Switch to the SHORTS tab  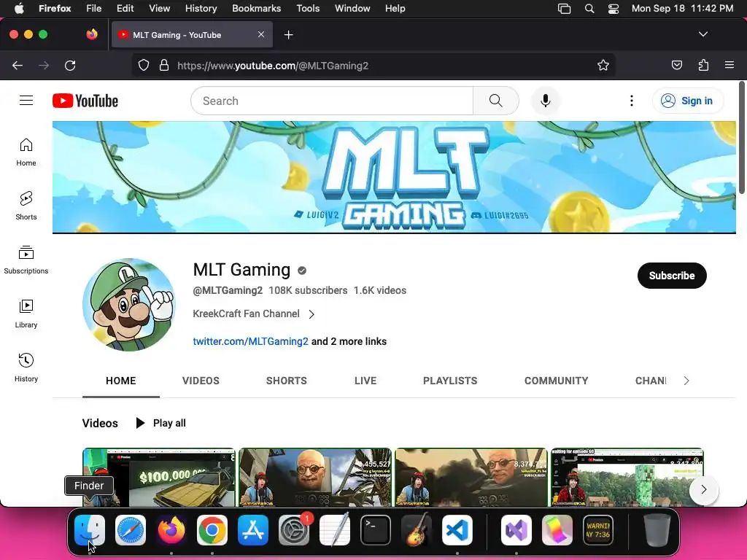286,381
